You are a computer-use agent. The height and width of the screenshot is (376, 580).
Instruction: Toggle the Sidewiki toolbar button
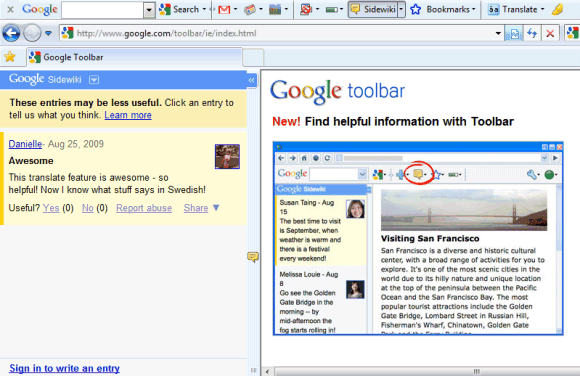(372, 10)
